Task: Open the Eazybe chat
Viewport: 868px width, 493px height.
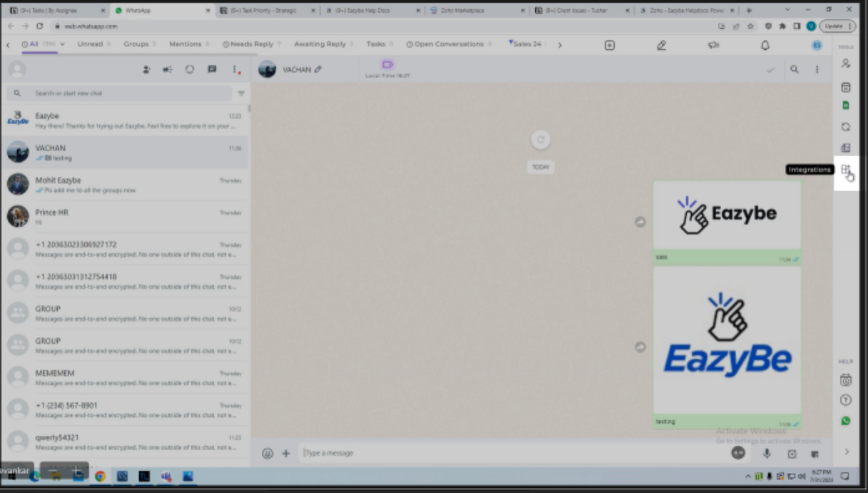Action: tap(125, 120)
